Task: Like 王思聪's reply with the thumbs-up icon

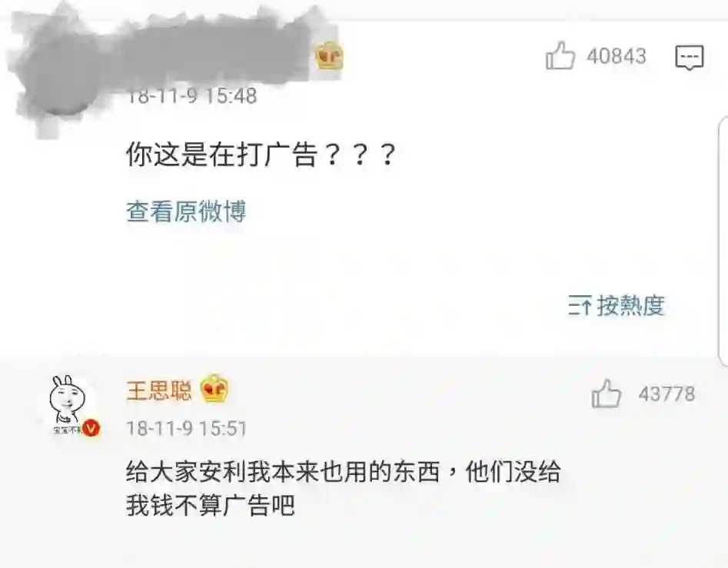Action: [607, 394]
